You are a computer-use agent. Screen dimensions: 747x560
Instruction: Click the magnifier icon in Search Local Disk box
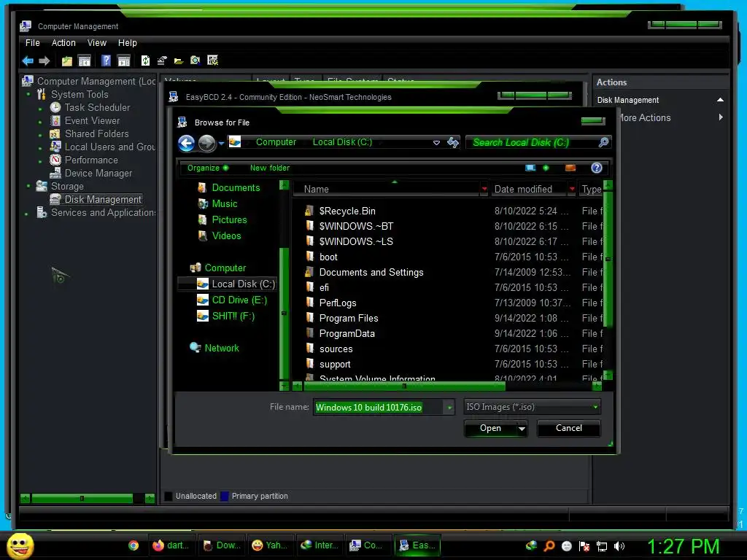(603, 142)
